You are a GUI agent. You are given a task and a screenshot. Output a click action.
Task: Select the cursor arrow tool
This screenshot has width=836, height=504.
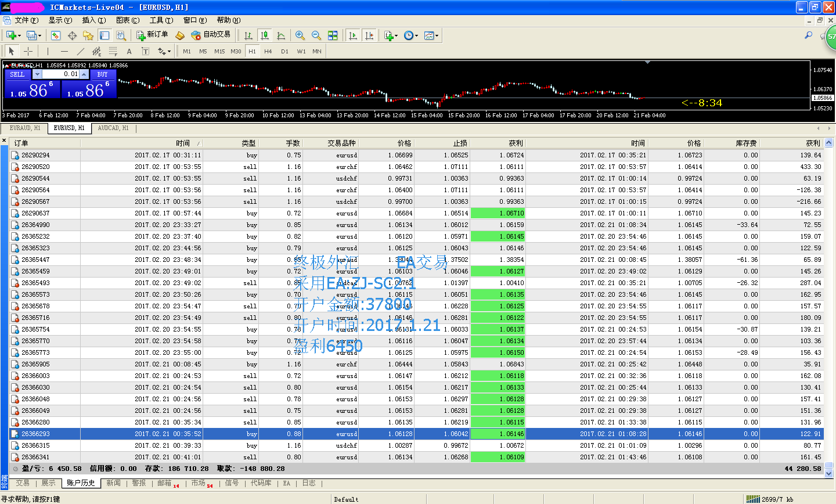12,51
